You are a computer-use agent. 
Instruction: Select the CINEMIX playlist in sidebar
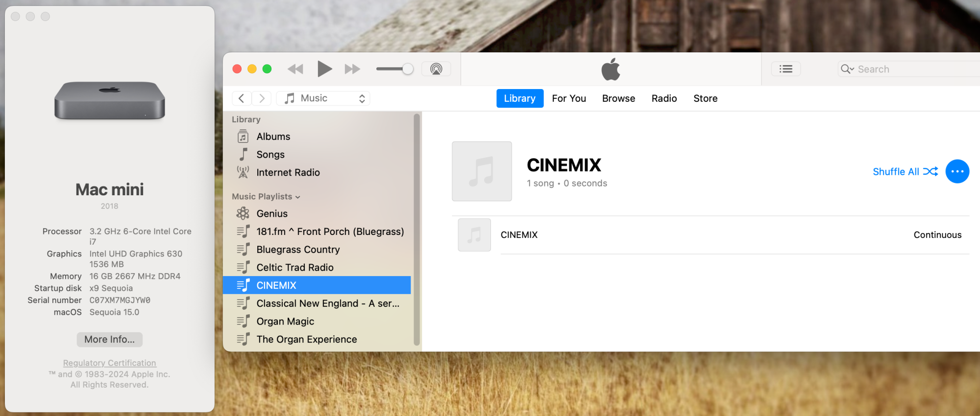[317, 285]
